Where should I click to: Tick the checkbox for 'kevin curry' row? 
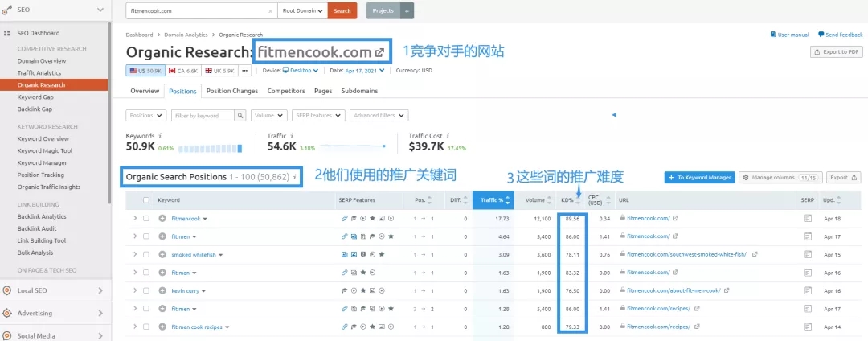(x=145, y=290)
